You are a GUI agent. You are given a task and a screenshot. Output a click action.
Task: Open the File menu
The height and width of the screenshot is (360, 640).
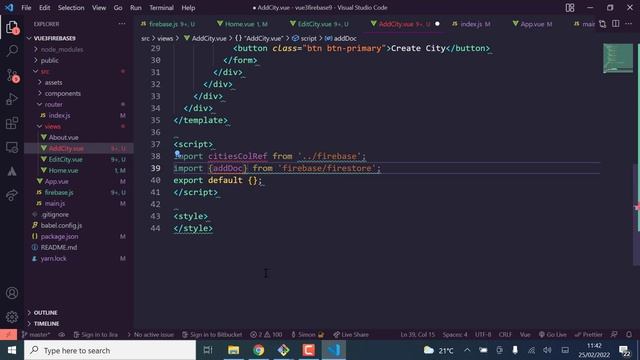point(26,8)
